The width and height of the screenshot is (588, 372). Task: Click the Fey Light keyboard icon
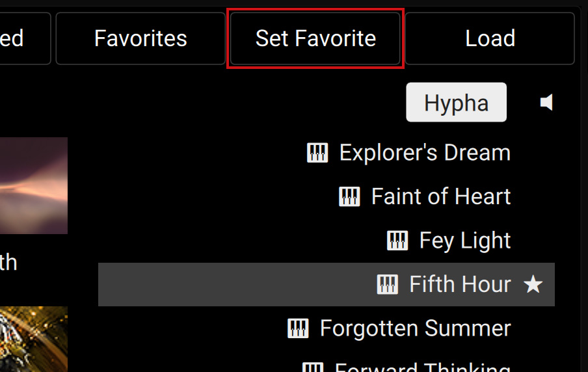397,241
